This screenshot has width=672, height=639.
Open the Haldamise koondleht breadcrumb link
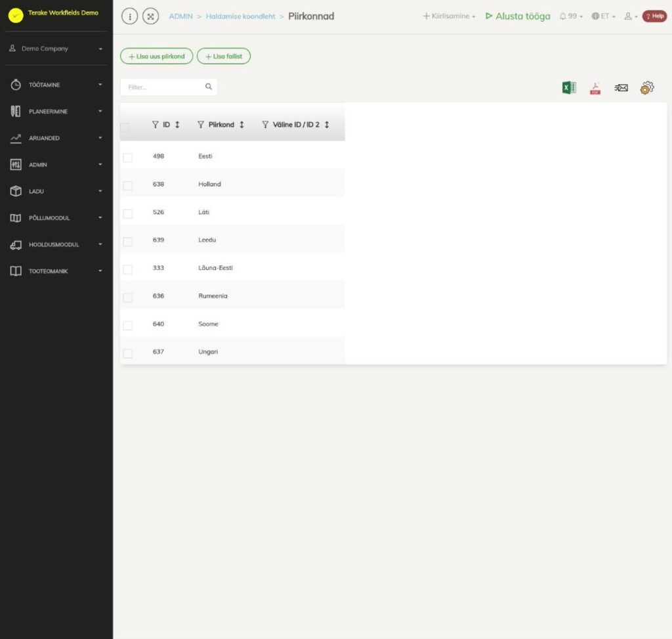240,16
